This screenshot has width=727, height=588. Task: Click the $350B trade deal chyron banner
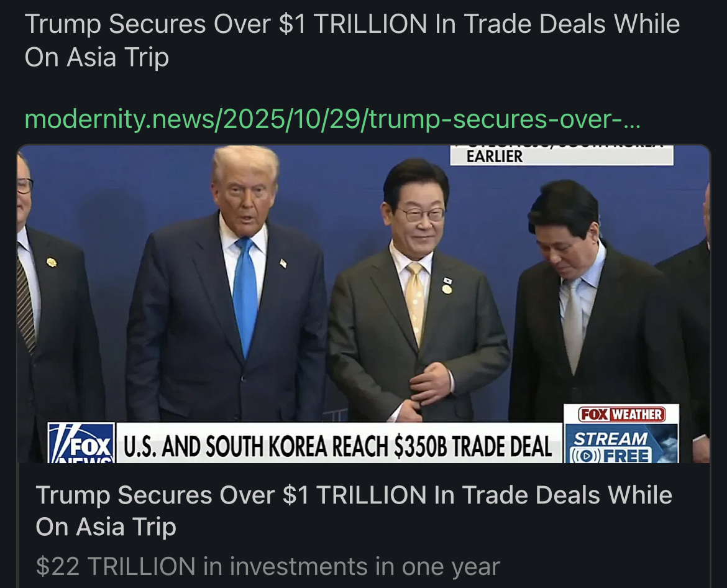click(338, 444)
